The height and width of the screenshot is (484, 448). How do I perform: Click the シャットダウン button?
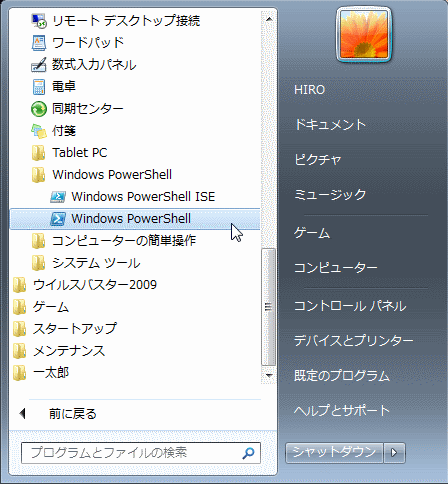(334, 453)
